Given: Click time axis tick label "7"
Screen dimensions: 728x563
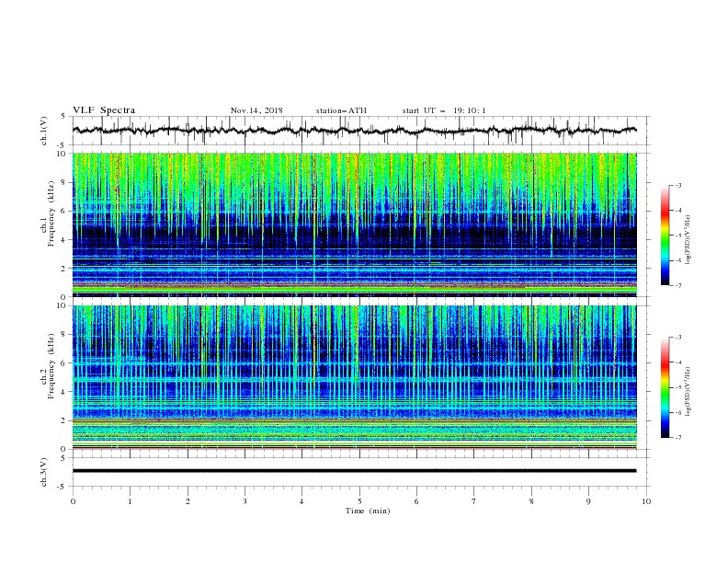Looking at the screenshot, I should point(473,501).
